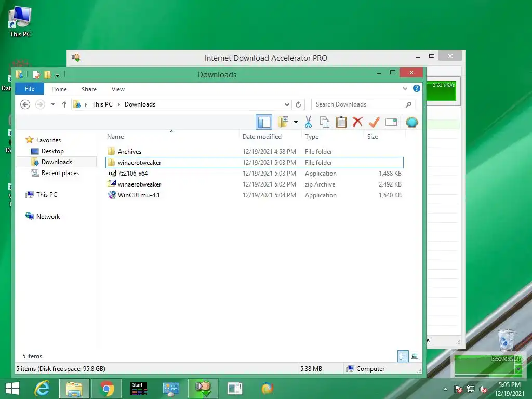Open the Control Panel taskbar icon
Image resolution: width=532 pixels, height=399 pixels.
point(170,389)
